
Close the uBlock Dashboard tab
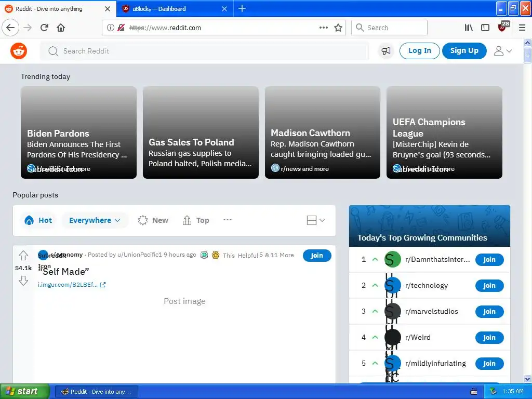224,9
